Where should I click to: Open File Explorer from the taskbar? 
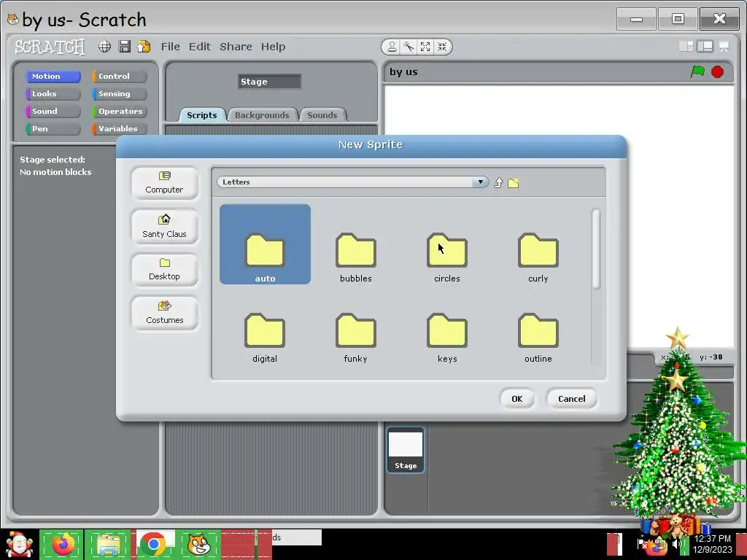click(x=108, y=544)
